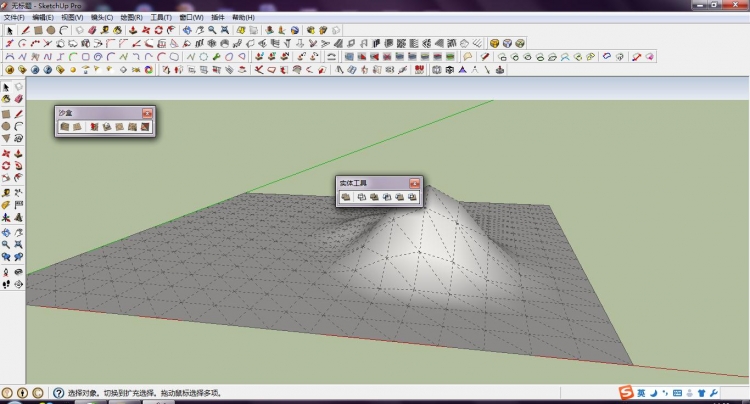Open the 镜头(C) camera menu
The height and width of the screenshot is (404, 750).
102,18
